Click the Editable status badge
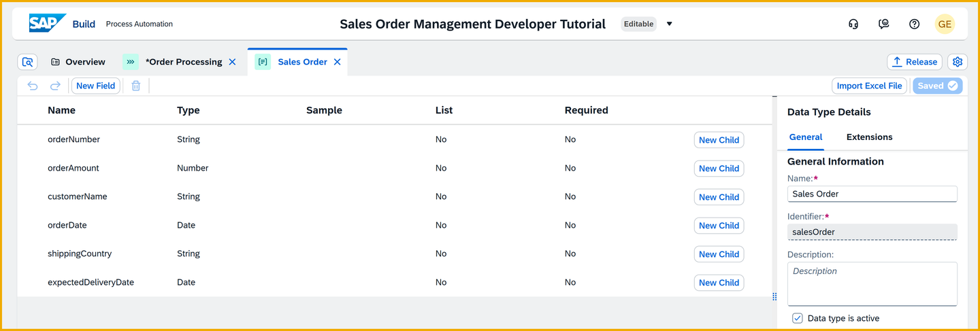The height and width of the screenshot is (331, 980). (638, 24)
